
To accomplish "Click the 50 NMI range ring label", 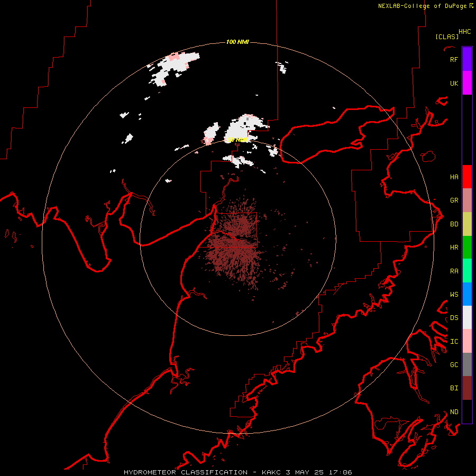I will [237, 140].
